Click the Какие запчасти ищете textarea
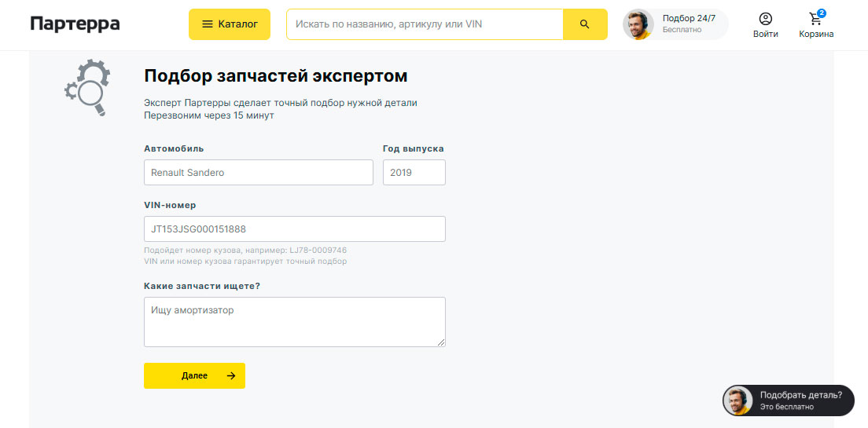 click(295, 322)
